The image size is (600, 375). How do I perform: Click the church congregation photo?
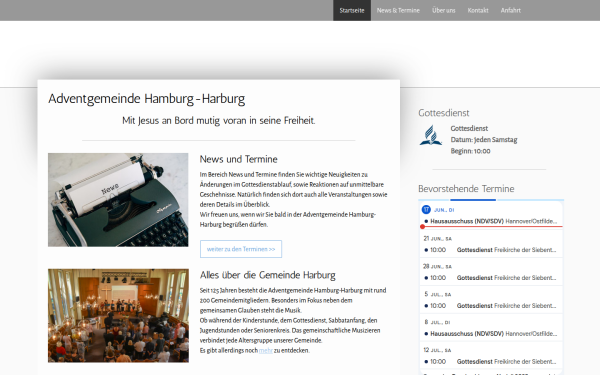coord(118,315)
